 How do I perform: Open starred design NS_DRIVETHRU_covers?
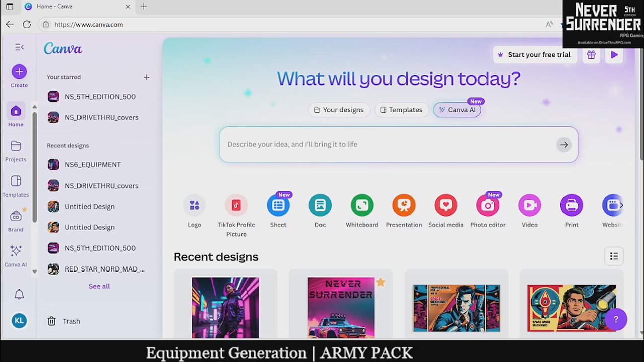pos(94,117)
